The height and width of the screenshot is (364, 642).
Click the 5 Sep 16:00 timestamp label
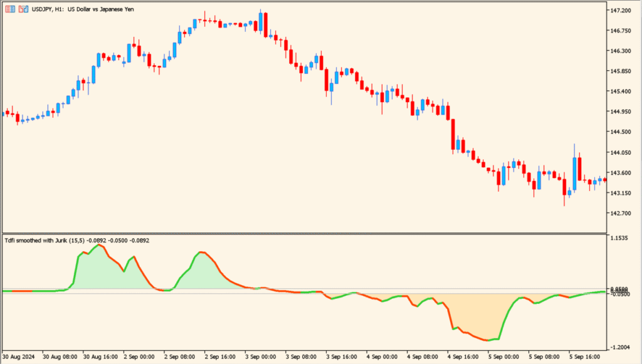[x=586, y=356]
